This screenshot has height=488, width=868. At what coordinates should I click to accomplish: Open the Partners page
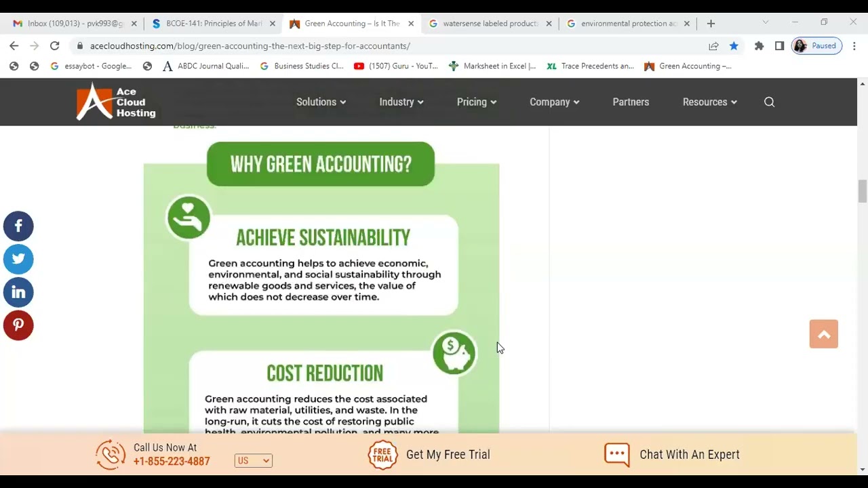coord(631,102)
